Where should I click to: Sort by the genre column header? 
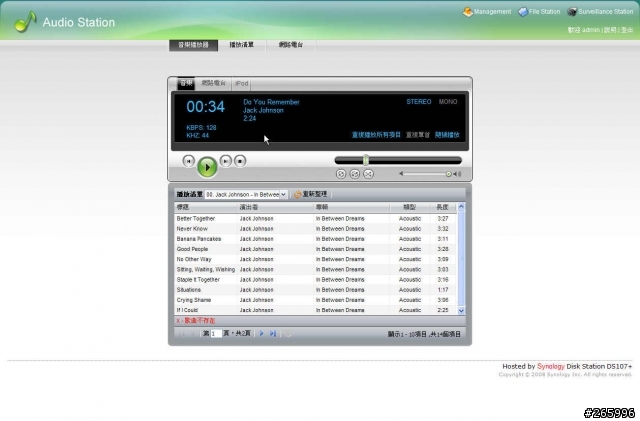[x=409, y=207]
